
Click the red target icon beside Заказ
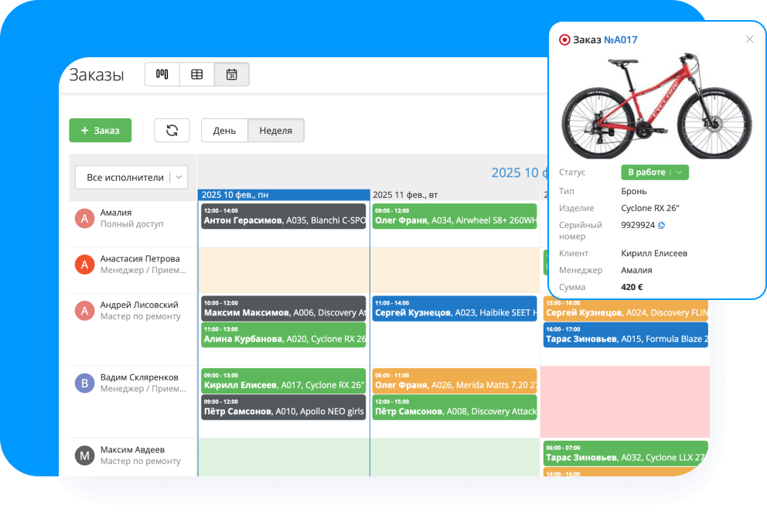coord(564,39)
